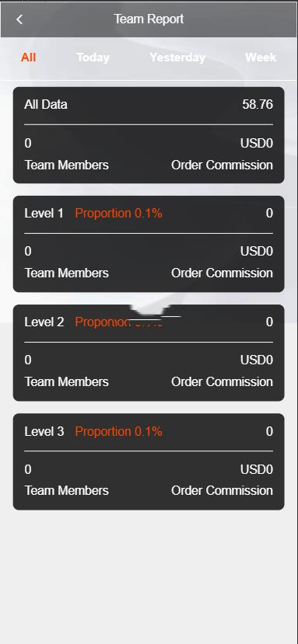Click Team Members in Level 3 card
The image size is (298, 644).
(67, 490)
